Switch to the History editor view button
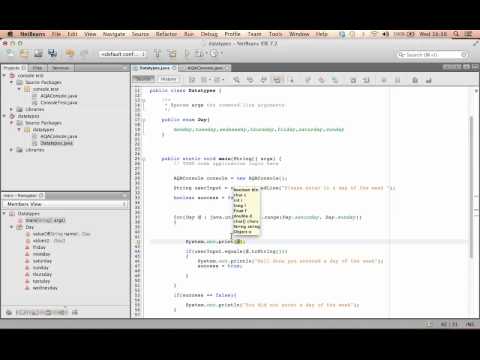The width and height of the screenshot is (480, 360). [168, 79]
